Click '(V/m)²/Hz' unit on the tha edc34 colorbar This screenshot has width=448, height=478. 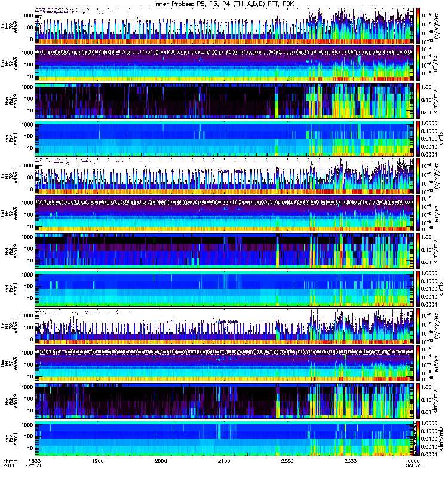pos(437,26)
